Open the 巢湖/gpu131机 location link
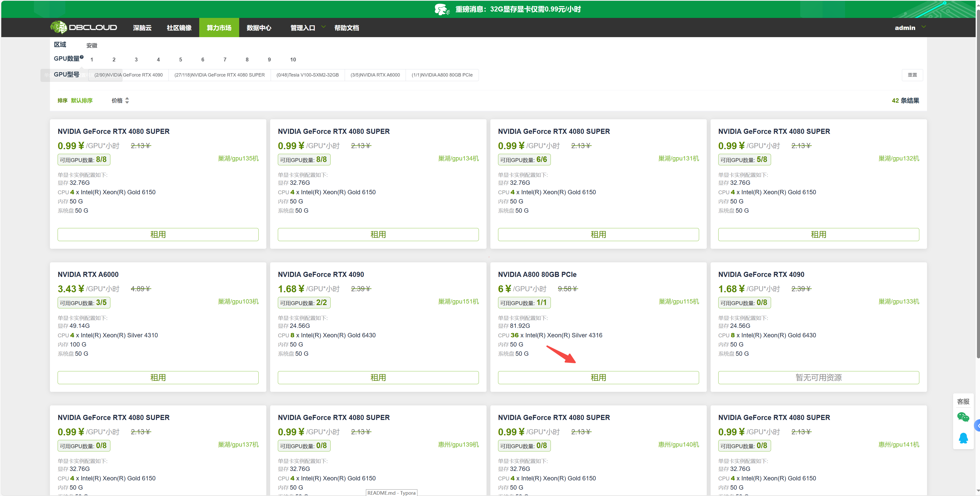 click(679, 158)
